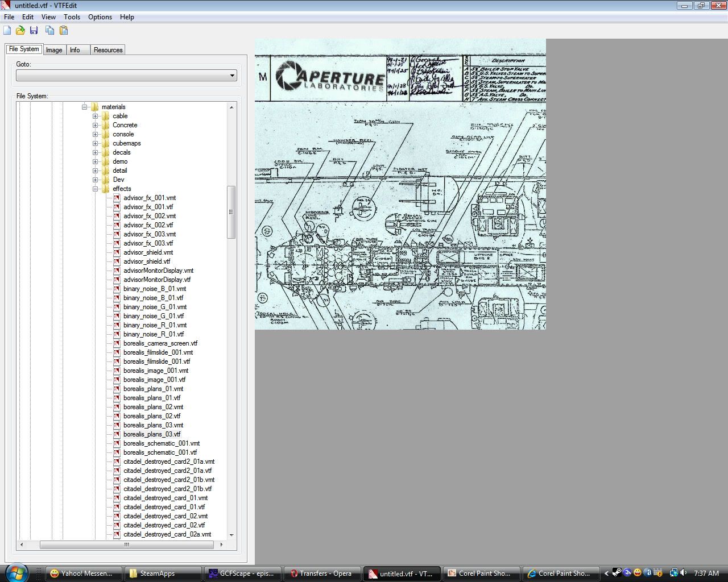Viewport: 728px width, 582px height.
Task: Click the file icon of borealis_plans_01.vtf
Action: pos(117,398)
